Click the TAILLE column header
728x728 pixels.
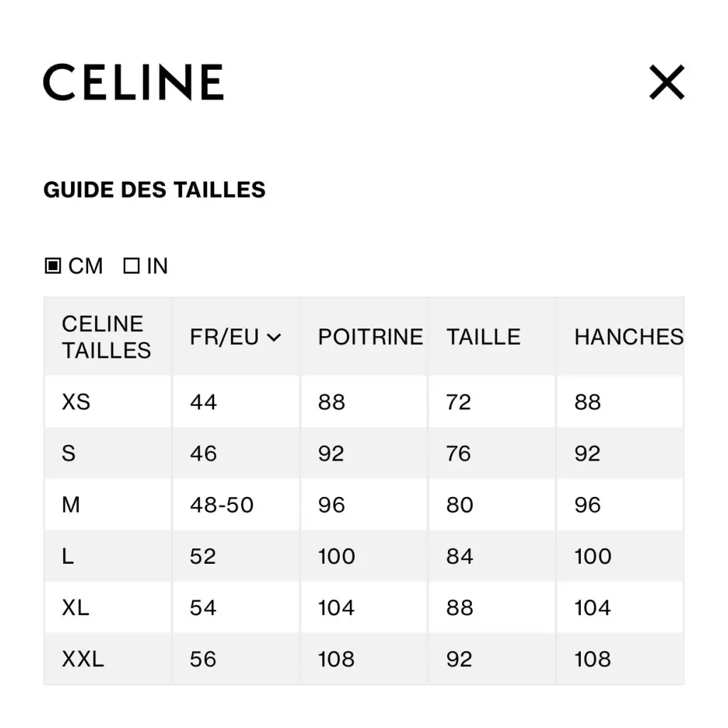click(483, 336)
